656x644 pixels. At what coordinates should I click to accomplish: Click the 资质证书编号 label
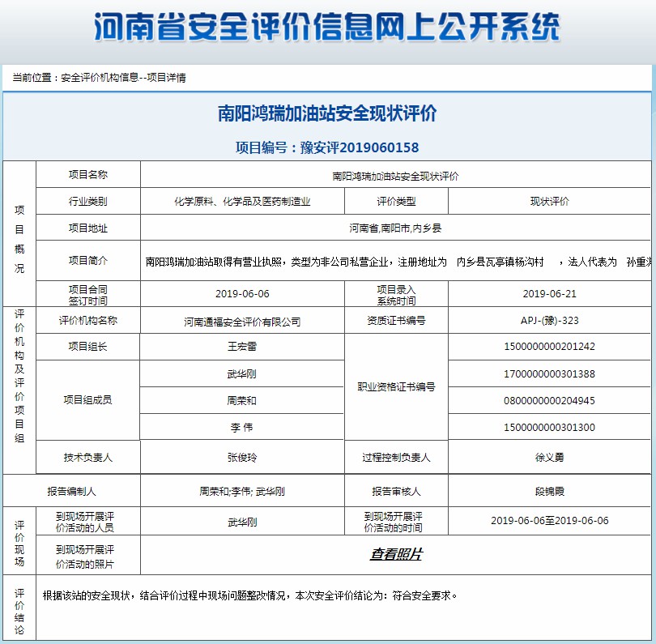tap(396, 321)
